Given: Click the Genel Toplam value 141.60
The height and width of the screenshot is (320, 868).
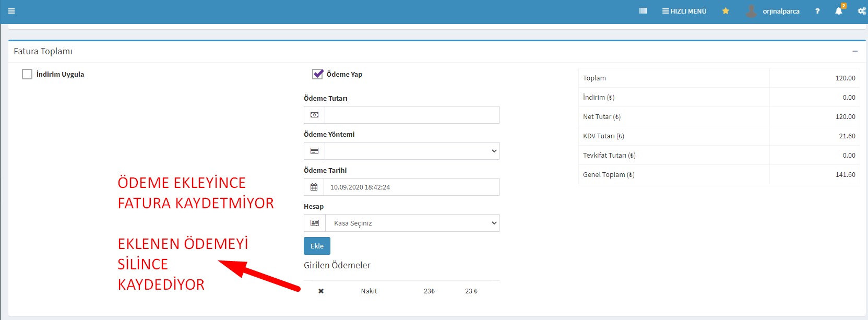Looking at the screenshot, I should [845, 175].
